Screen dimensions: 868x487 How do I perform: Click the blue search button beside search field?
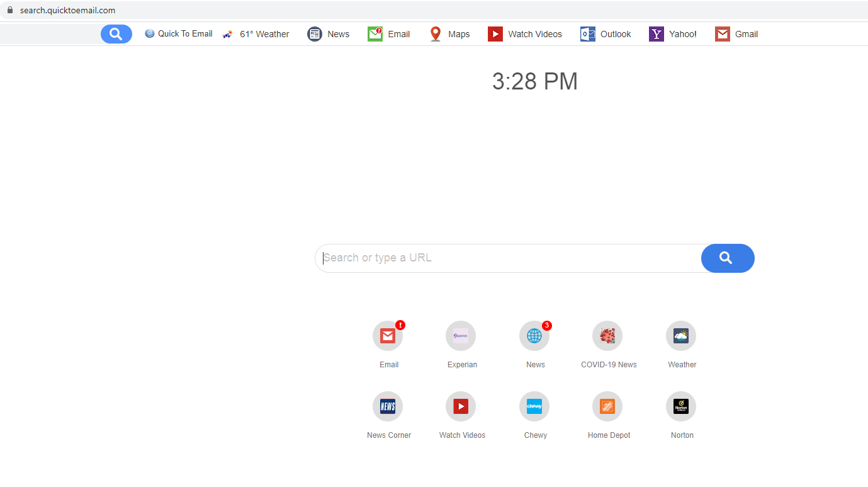click(728, 258)
